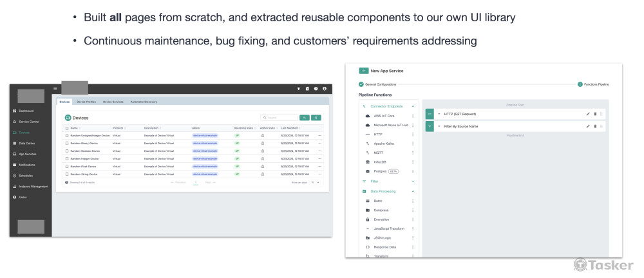Click the hamburger menu icon in top bar

pyautogui.click(x=55, y=88)
